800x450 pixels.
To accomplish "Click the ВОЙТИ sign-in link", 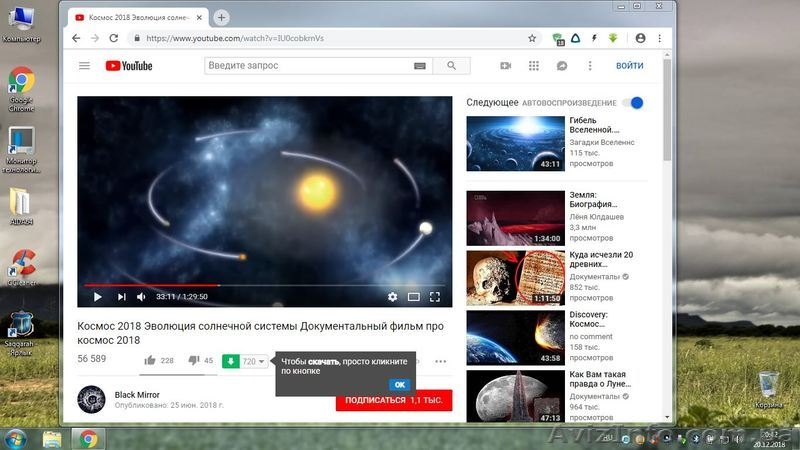I will 630,66.
